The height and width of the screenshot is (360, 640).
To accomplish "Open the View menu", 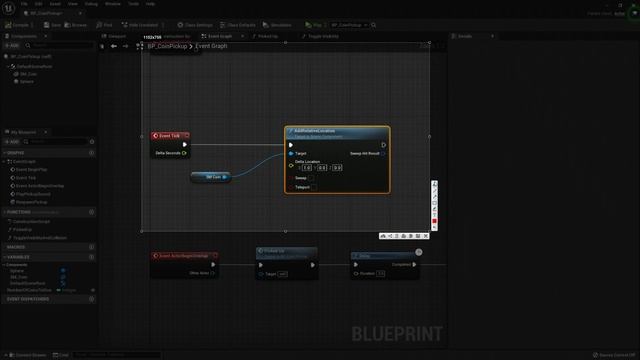I will (73, 4).
